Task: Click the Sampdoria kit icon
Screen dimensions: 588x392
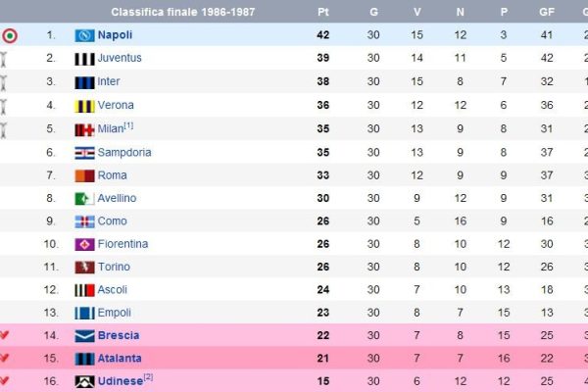Action: pyautogui.click(x=84, y=153)
